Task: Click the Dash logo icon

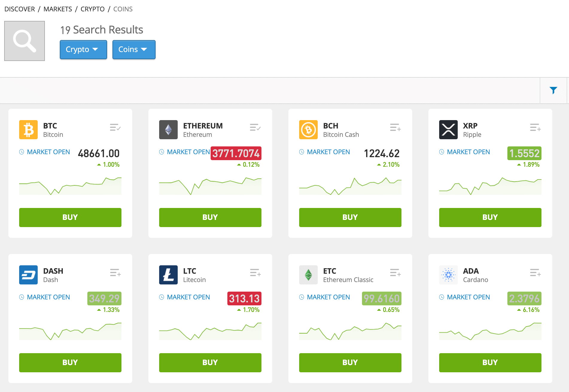Action: pyautogui.click(x=28, y=275)
